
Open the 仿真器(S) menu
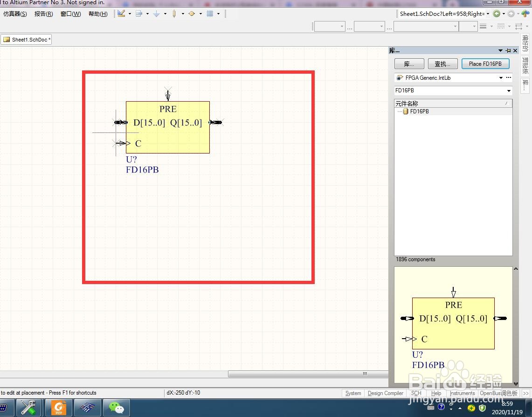coord(15,14)
